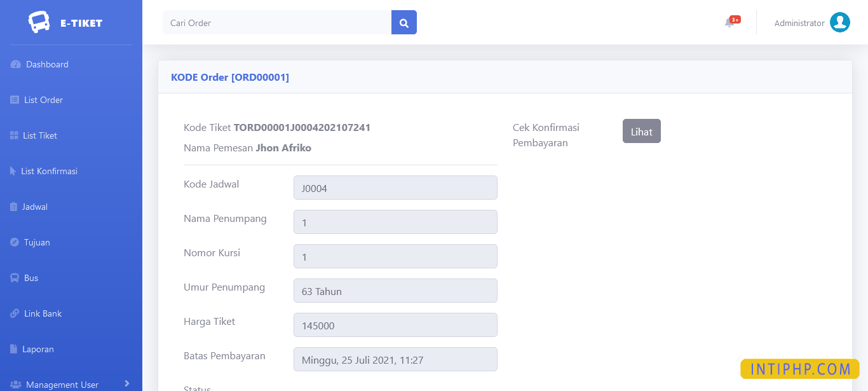Screen dimensions: 868x391
Task: Open List Order menu item
Action: [43, 100]
